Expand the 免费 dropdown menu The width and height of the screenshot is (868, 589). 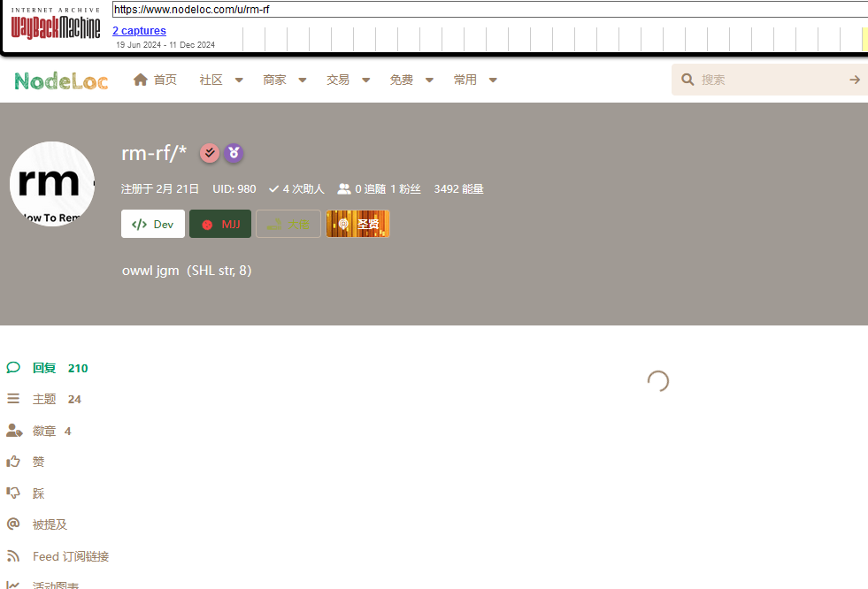pyautogui.click(x=411, y=80)
